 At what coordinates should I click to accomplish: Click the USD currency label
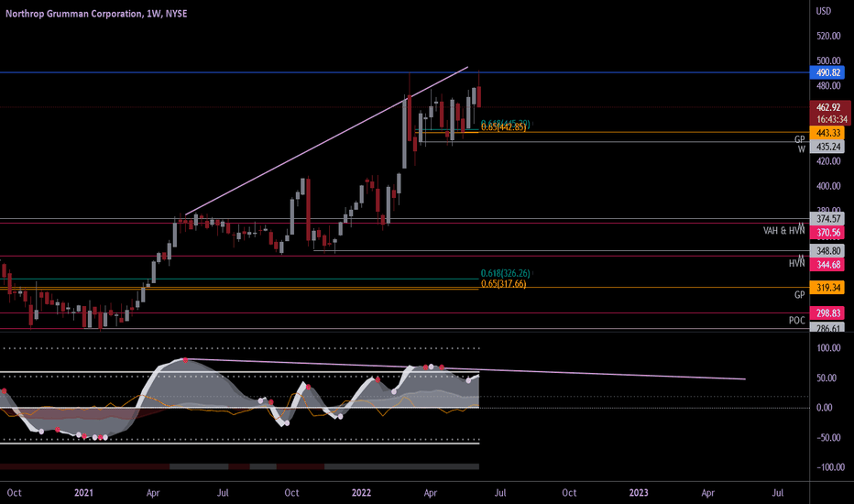(823, 11)
